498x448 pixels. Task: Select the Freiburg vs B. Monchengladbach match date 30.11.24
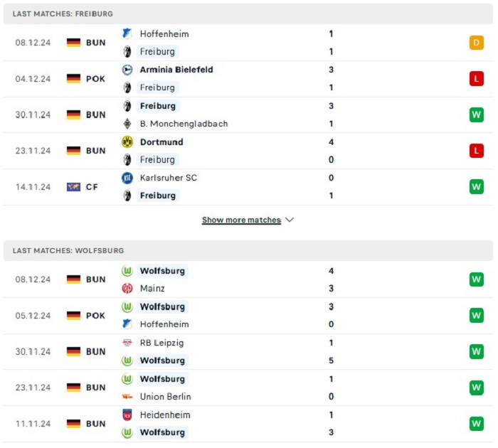click(33, 114)
